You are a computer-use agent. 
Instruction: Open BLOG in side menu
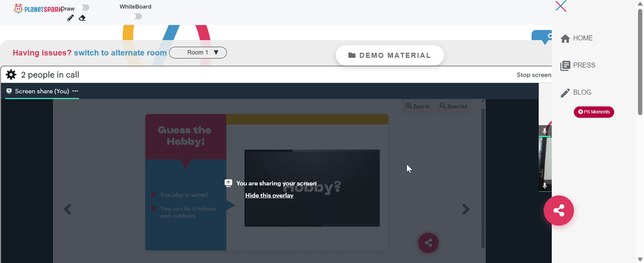pyautogui.click(x=576, y=93)
